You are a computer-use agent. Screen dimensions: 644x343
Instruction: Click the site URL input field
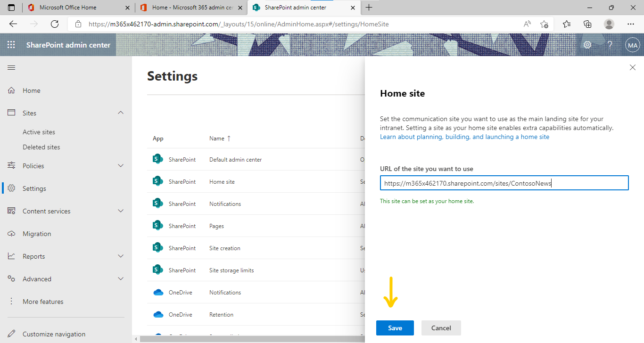504,183
